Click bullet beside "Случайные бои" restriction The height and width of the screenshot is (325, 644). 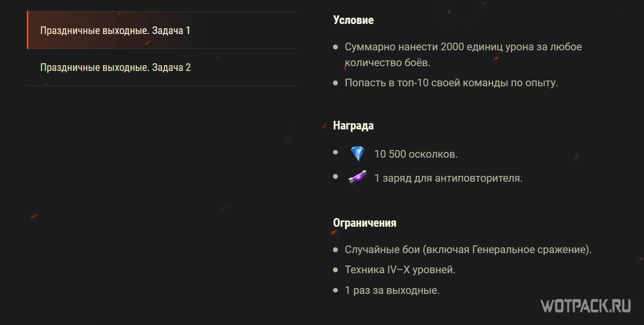[335, 250]
